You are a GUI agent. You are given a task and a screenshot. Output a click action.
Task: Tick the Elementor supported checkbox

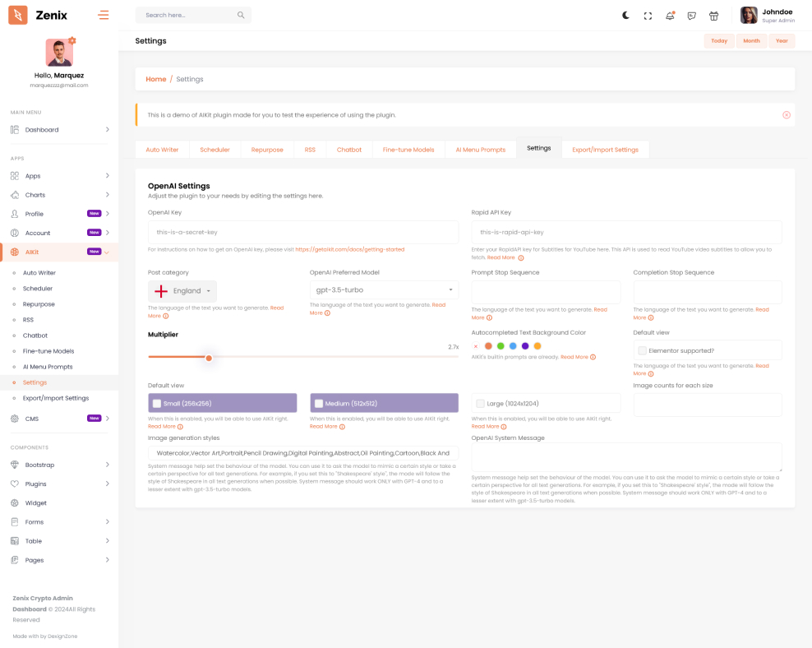click(x=642, y=350)
